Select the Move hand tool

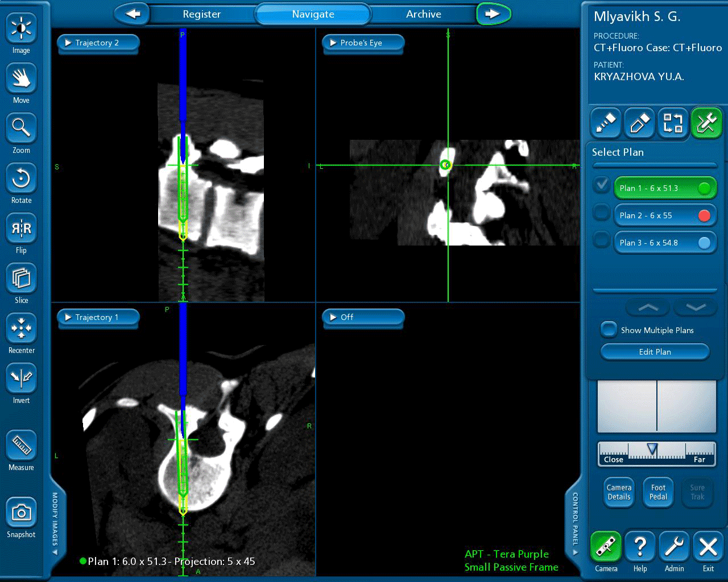(x=21, y=78)
